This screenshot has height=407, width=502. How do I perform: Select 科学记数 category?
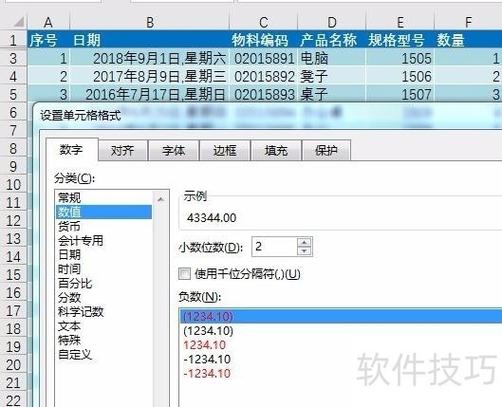coord(104,312)
